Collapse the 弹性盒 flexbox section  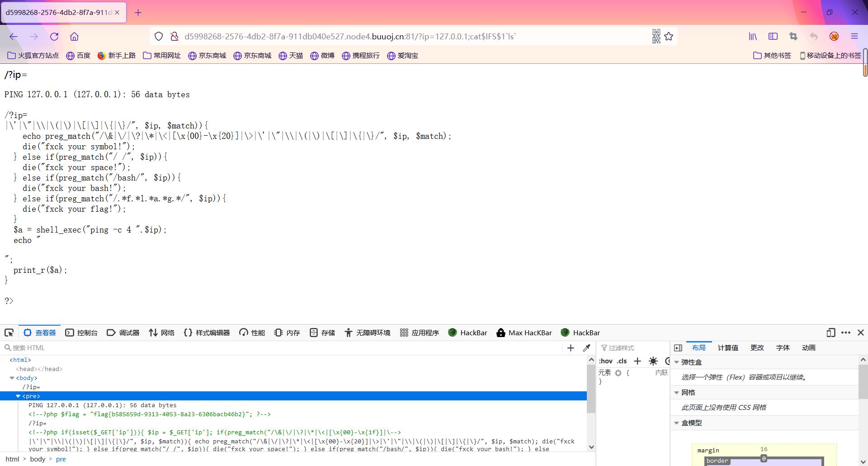coord(677,362)
